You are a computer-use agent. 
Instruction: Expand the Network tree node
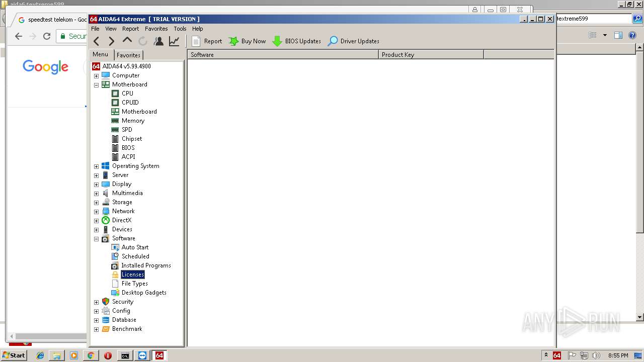(x=97, y=212)
